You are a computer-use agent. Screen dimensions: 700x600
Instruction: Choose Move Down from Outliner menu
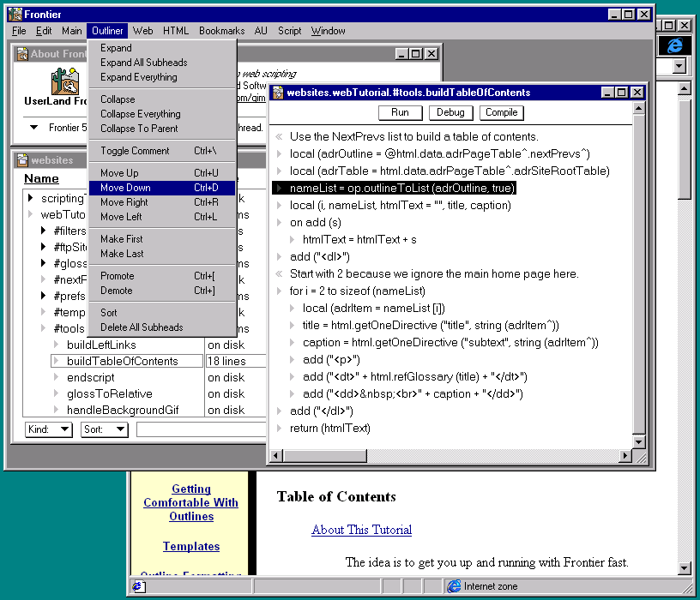coord(125,188)
